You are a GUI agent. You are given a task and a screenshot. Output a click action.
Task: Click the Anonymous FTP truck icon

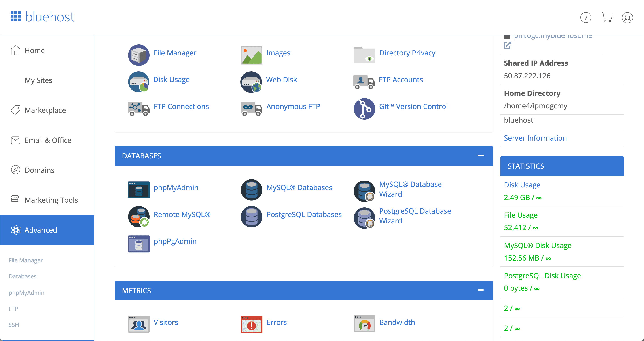(252, 108)
